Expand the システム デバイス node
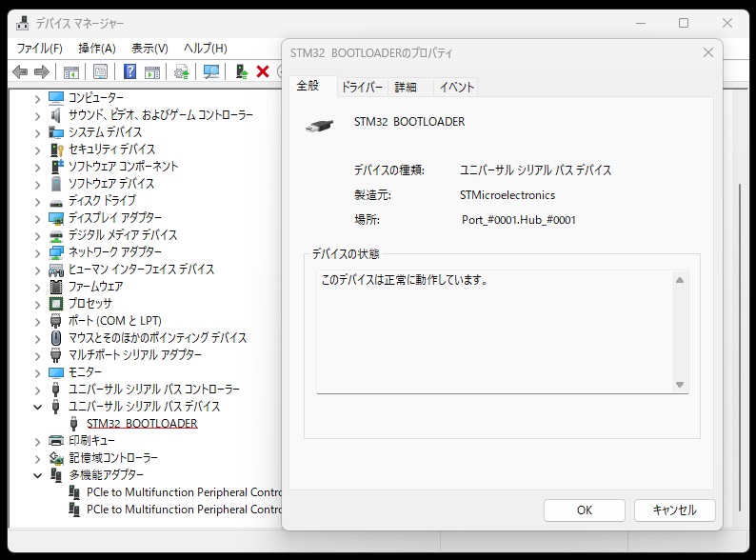 pos(37,133)
